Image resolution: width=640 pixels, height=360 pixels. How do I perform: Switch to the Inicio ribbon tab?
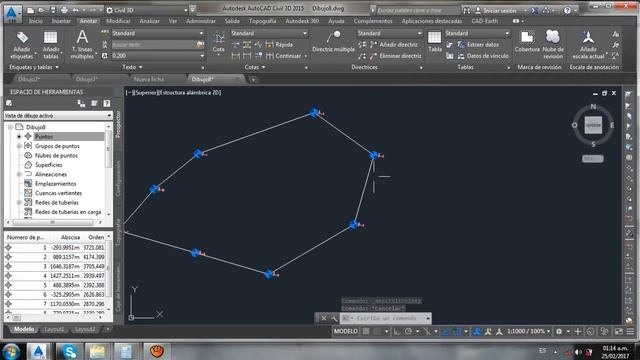36,21
